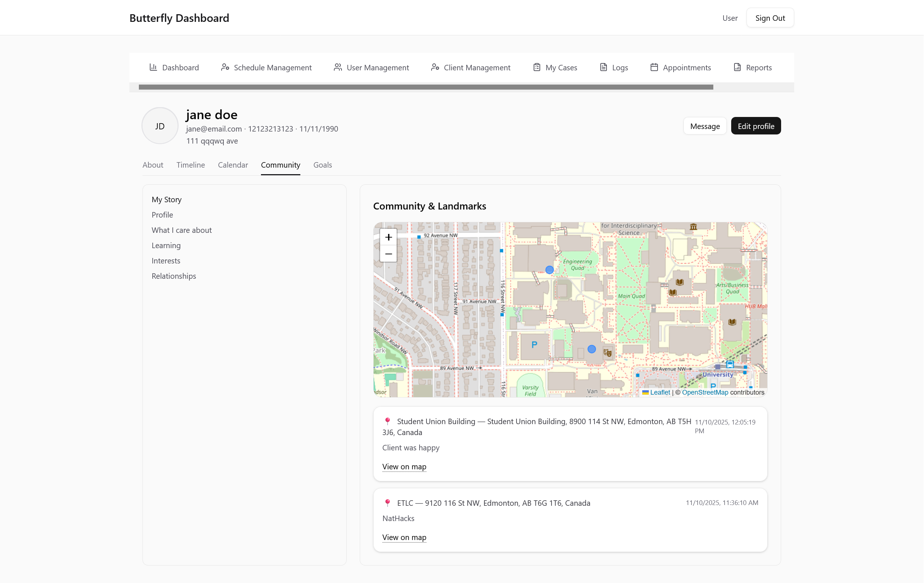Click the Logs document icon

(603, 67)
